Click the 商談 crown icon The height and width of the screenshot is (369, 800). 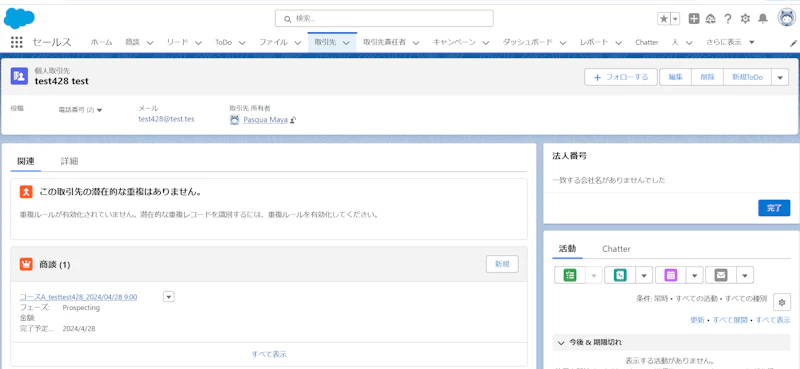[x=27, y=264]
